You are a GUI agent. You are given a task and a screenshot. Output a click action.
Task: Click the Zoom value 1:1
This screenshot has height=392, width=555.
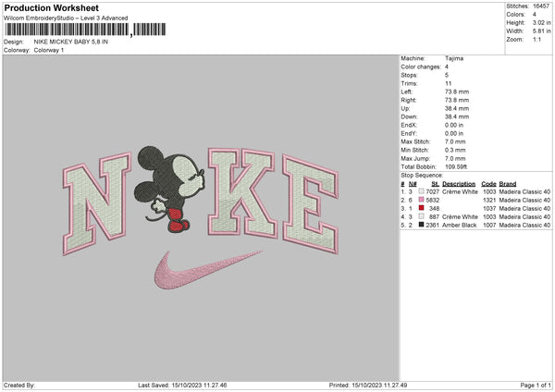click(x=536, y=40)
